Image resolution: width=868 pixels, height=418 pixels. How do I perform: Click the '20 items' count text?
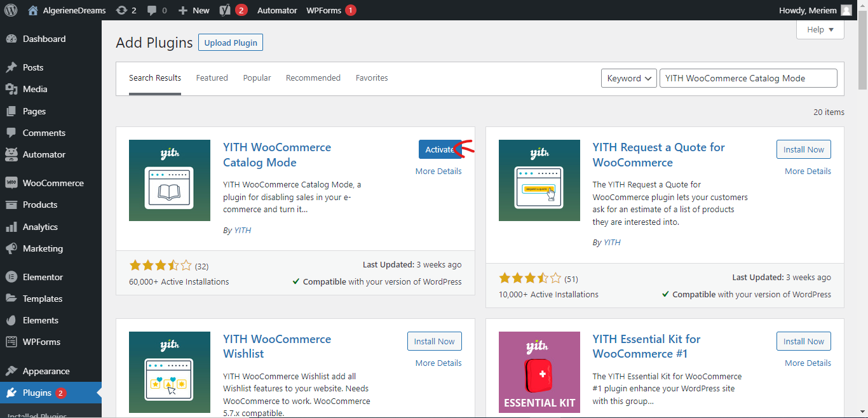(829, 112)
